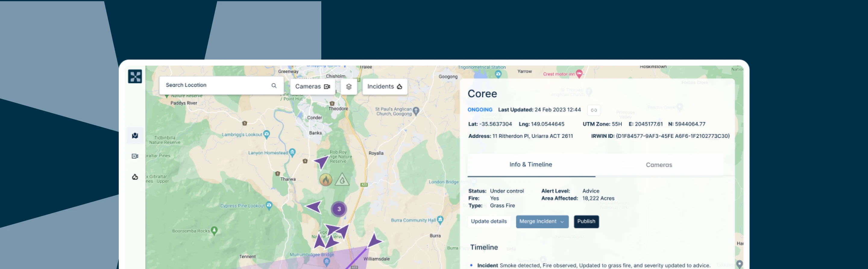Toggle the Incidents map filter

pos(385,86)
